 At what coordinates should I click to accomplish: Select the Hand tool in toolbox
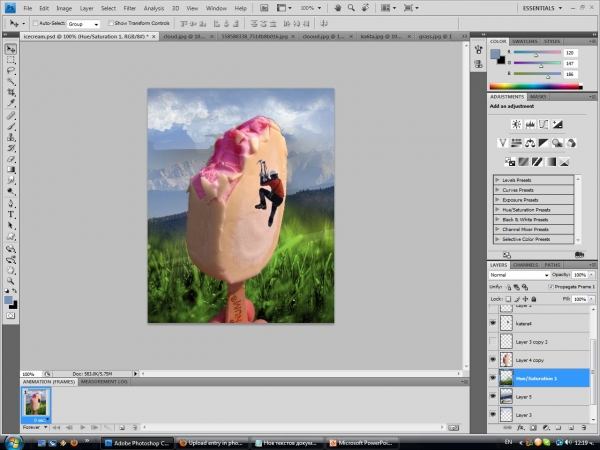point(11,271)
